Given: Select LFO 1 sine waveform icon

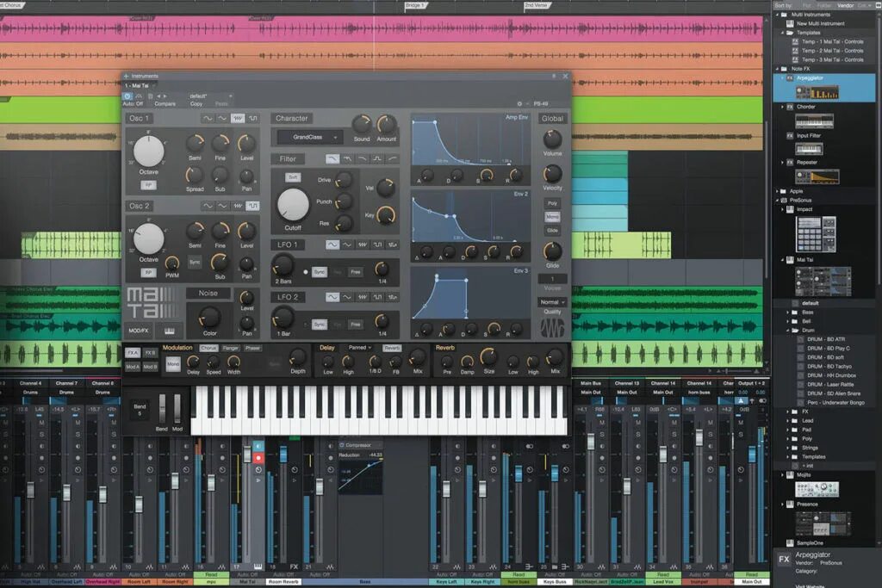Looking at the screenshot, I should 332,245.
